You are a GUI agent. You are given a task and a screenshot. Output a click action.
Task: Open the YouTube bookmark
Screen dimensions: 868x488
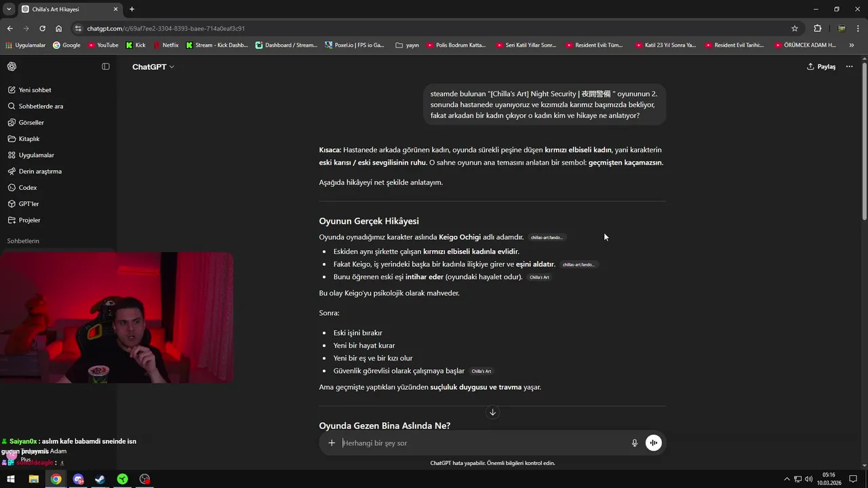tap(102, 45)
